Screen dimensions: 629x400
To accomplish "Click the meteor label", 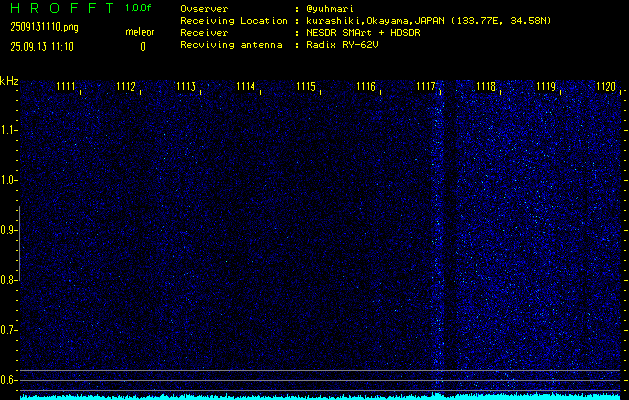I will pyautogui.click(x=140, y=32).
